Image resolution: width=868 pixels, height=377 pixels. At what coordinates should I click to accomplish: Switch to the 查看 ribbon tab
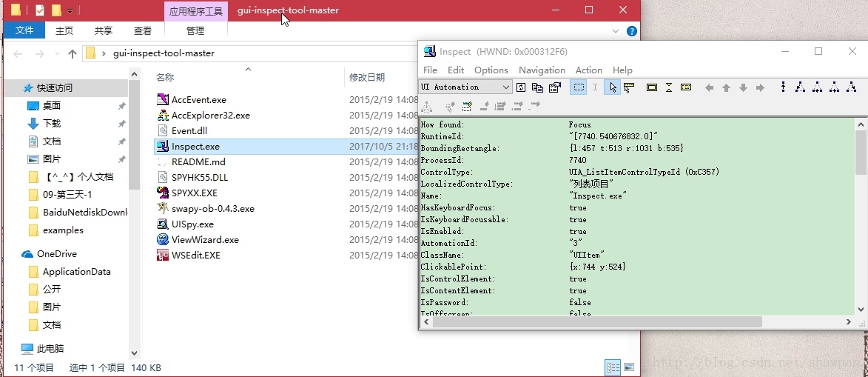[143, 31]
